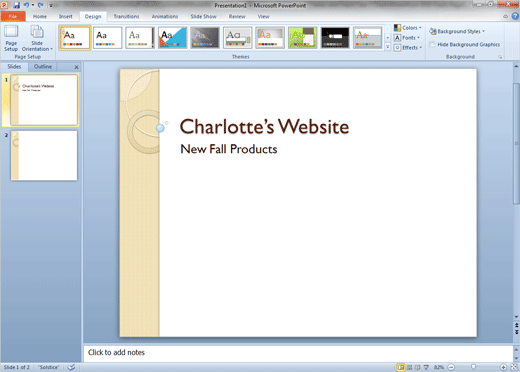Close the slides pane with X
This screenshot has height=372, width=520.
coord(76,67)
